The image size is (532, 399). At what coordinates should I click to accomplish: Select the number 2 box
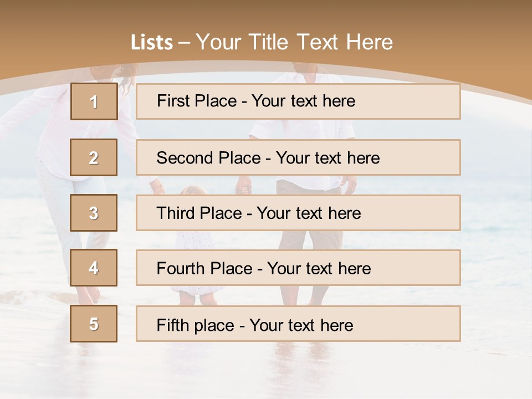94,157
